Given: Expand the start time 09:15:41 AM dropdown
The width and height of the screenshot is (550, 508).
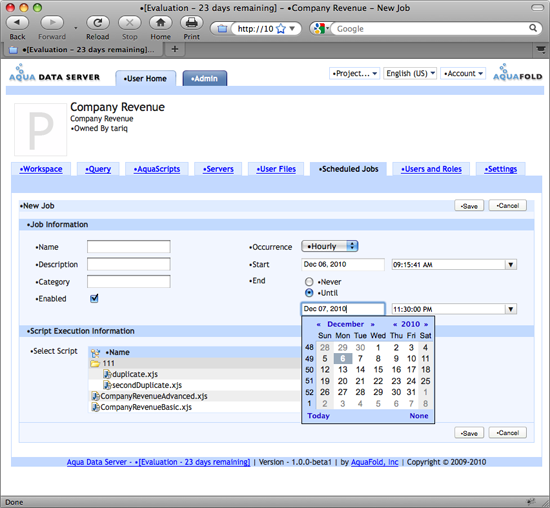Looking at the screenshot, I should point(511,265).
